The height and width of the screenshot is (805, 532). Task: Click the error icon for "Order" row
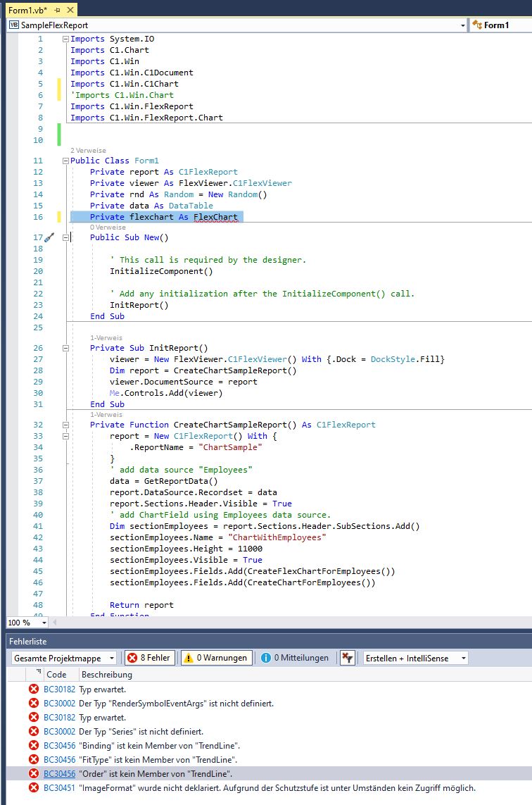[34, 773]
